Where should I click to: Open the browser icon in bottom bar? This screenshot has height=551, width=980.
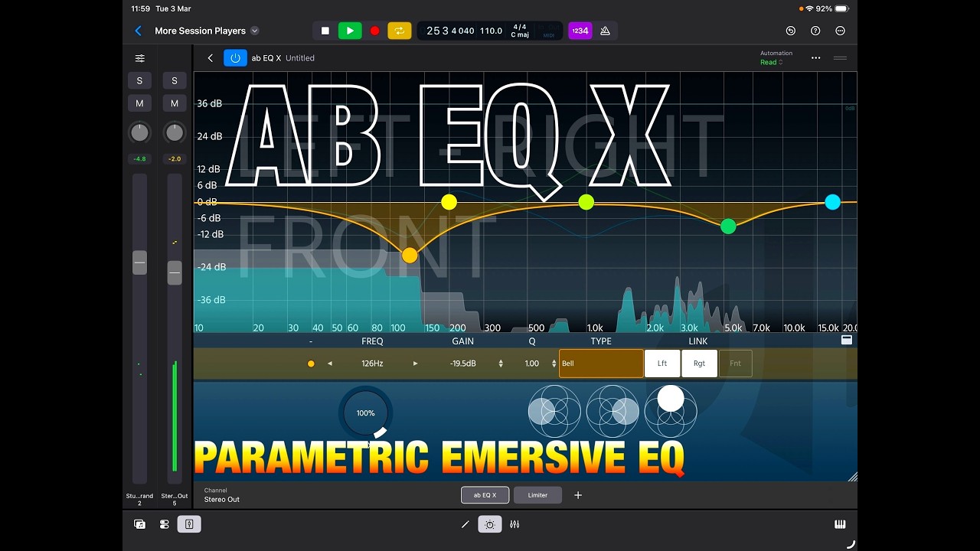pyautogui.click(x=139, y=524)
